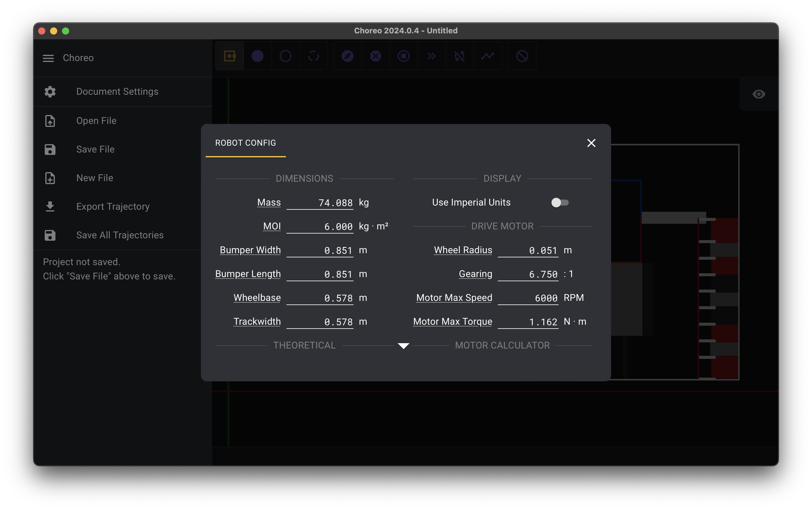Open Document Settings from the sidebar
This screenshot has height=510, width=812.
(117, 91)
